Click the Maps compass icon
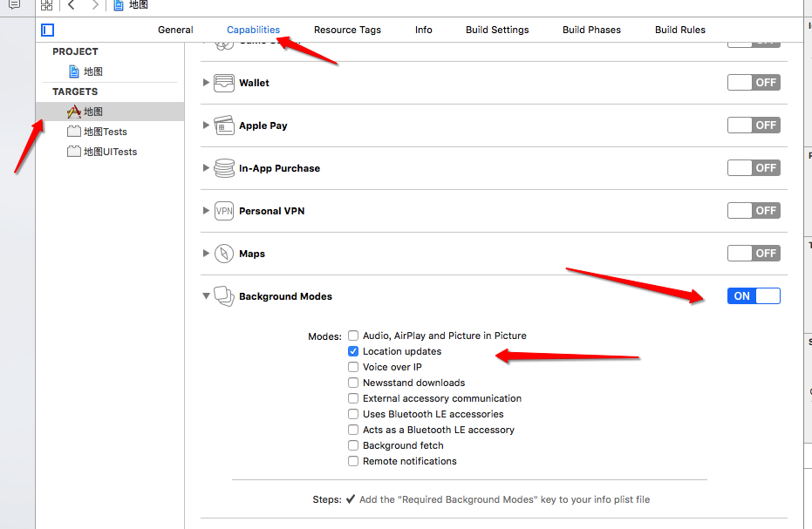 click(x=224, y=254)
